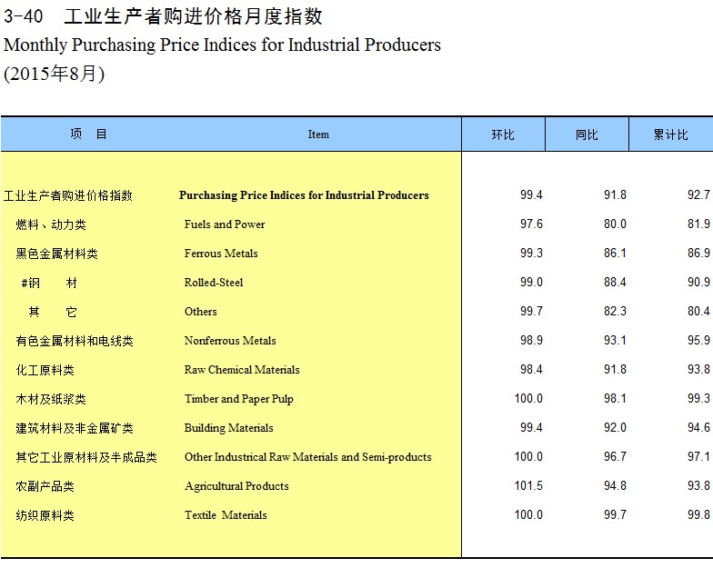Screen dimensions: 713x588
Task: Select the 101.5 value for Agricultural Products
Action: tap(528, 485)
